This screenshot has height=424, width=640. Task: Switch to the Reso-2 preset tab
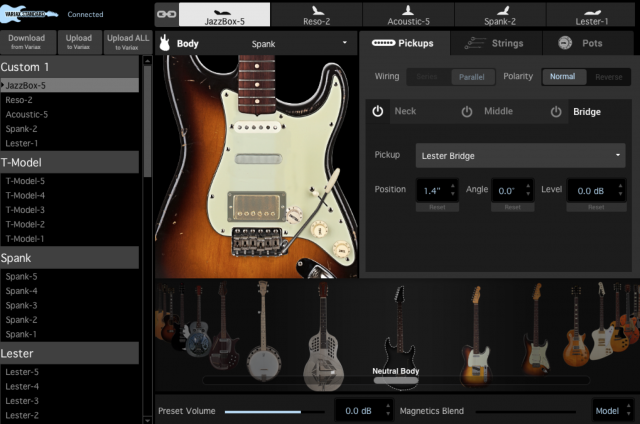click(x=316, y=14)
